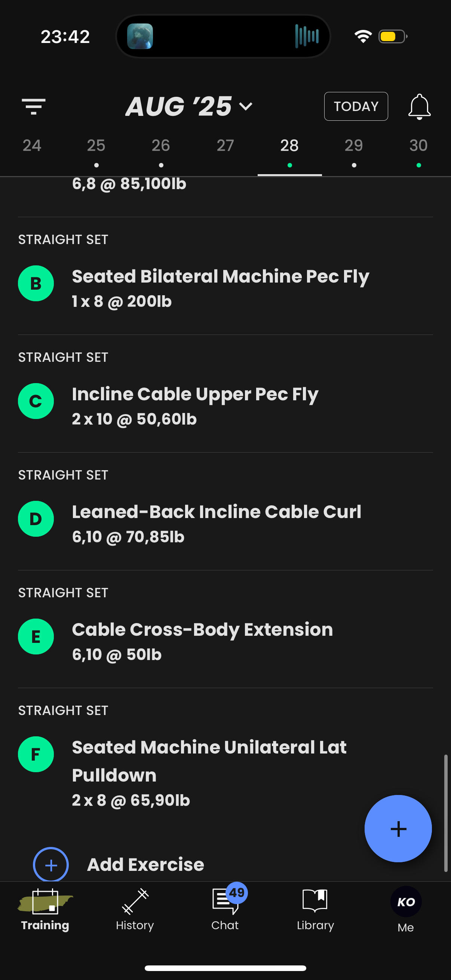Click the vertical scrollbar on the right
Screen dimensions: 451x980
(446, 813)
